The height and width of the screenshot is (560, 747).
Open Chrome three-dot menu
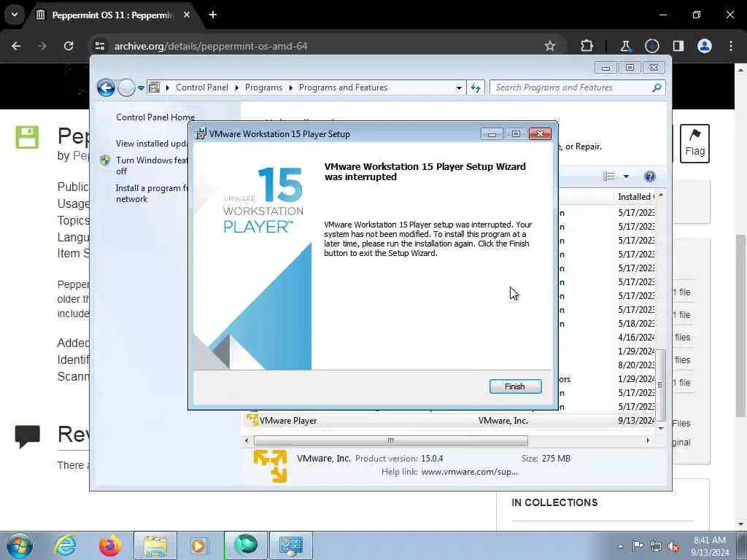(730, 46)
